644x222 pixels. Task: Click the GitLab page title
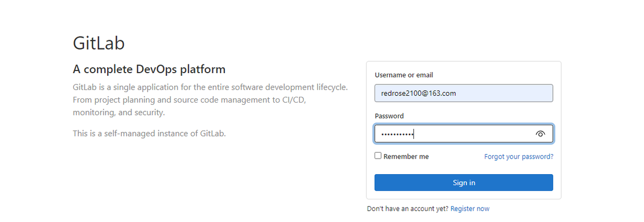coord(99,43)
